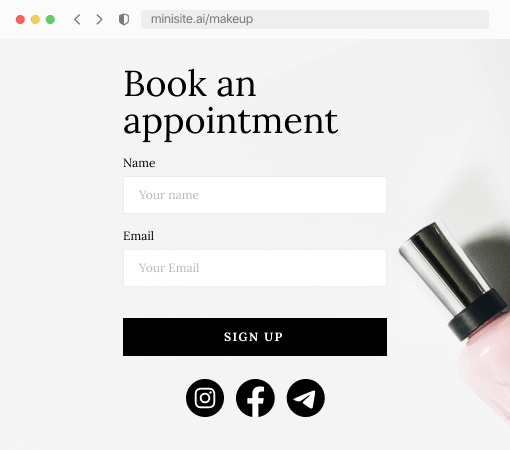Close the window with the red dot
This screenshot has height=450, width=510.
20,19
